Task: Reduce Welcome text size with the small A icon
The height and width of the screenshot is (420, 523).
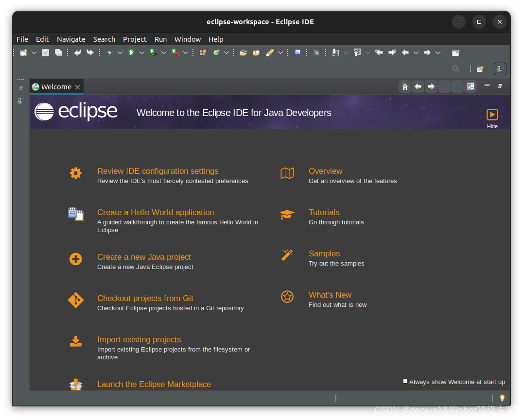Action: point(444,86)
